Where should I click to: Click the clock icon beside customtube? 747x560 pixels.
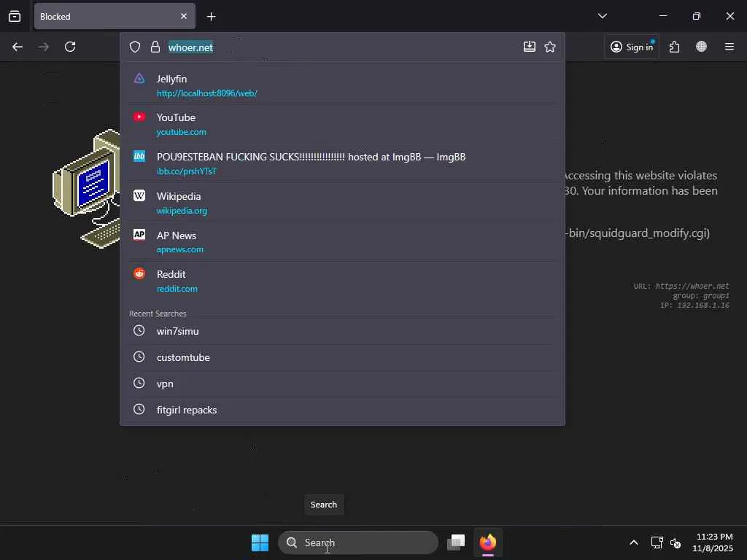pos(139,357)
